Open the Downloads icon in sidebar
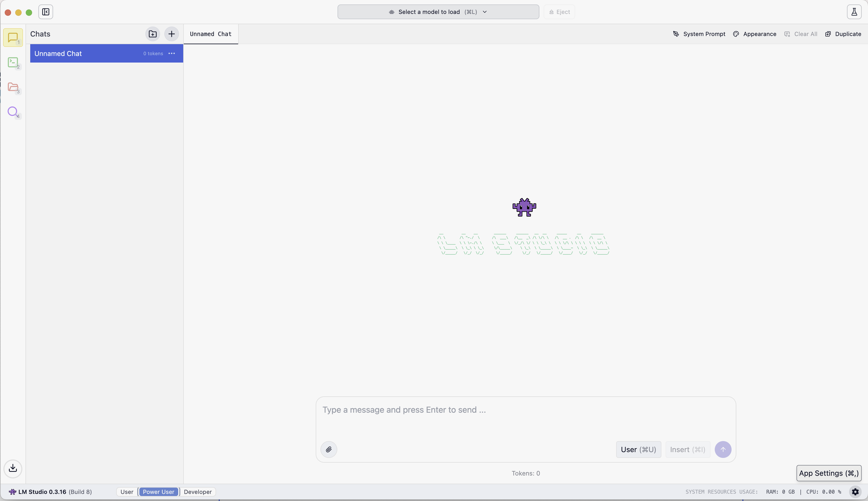Screen dimensions: 868x501 13,468
